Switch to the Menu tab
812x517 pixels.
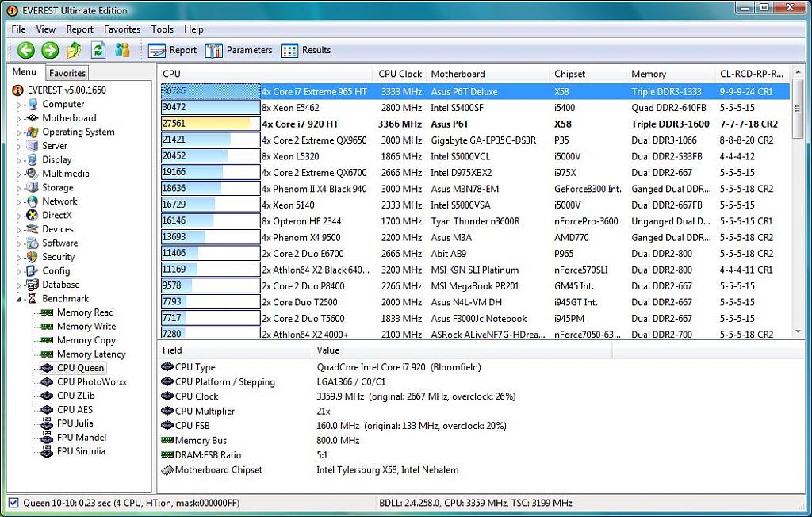pyautogui.click(x=25, y=72)
